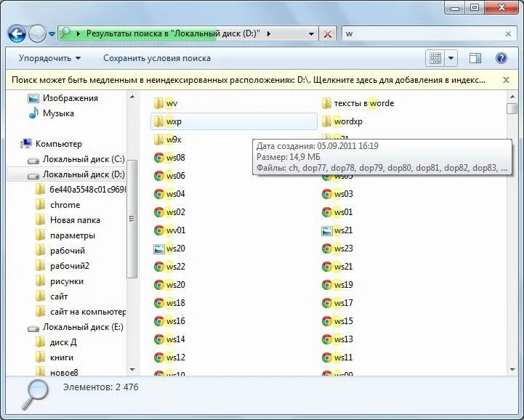Viewport: 524px width, 420px height.
Task: Select the ws15 Chrome file
Action: [337, 320]
